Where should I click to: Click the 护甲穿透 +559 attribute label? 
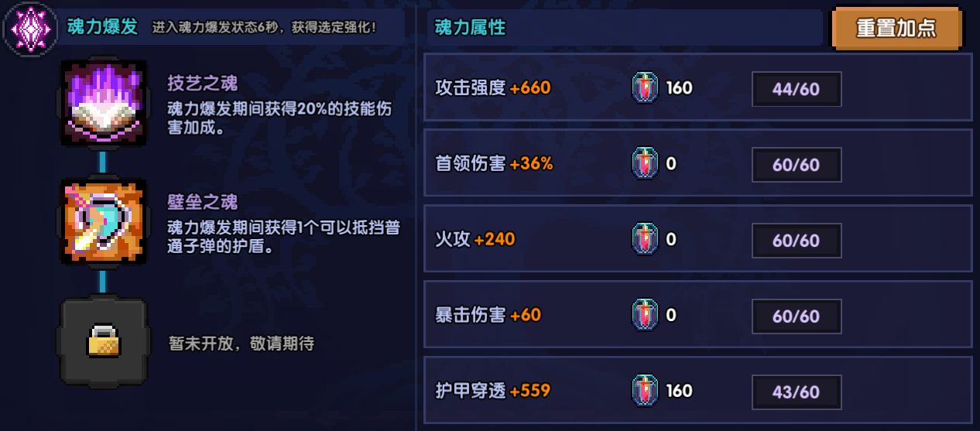pos(493,391)
